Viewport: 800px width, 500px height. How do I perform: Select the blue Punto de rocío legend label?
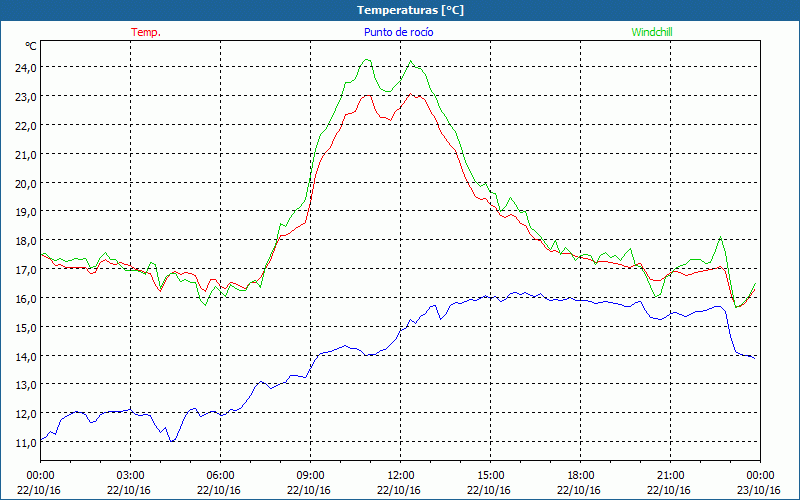398,32
